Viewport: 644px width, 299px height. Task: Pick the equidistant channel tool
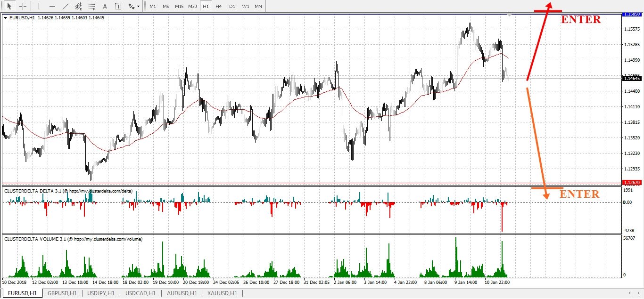pos(78,7)
